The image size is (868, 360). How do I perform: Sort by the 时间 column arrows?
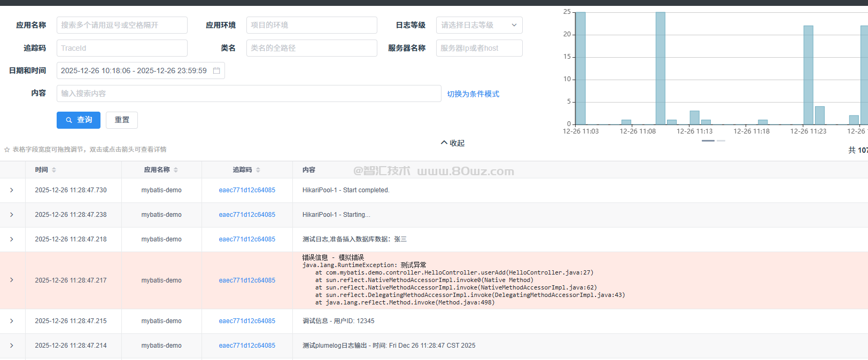coord(54,170)
